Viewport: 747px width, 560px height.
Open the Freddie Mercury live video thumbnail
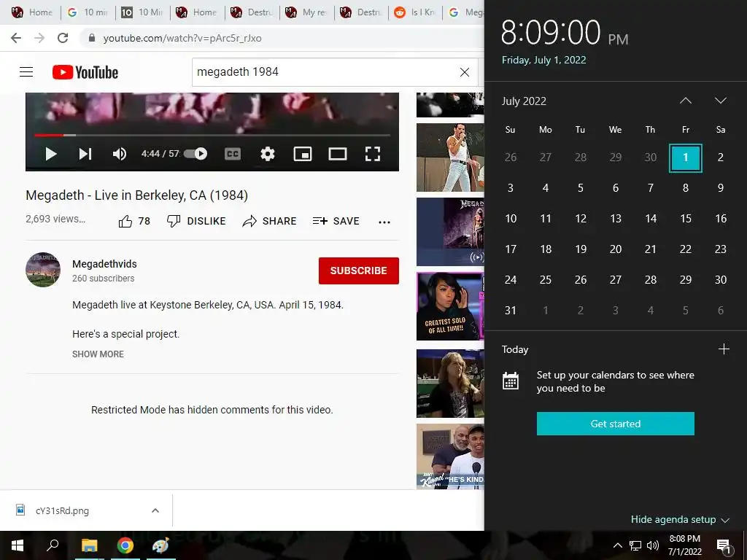(450, 157)
